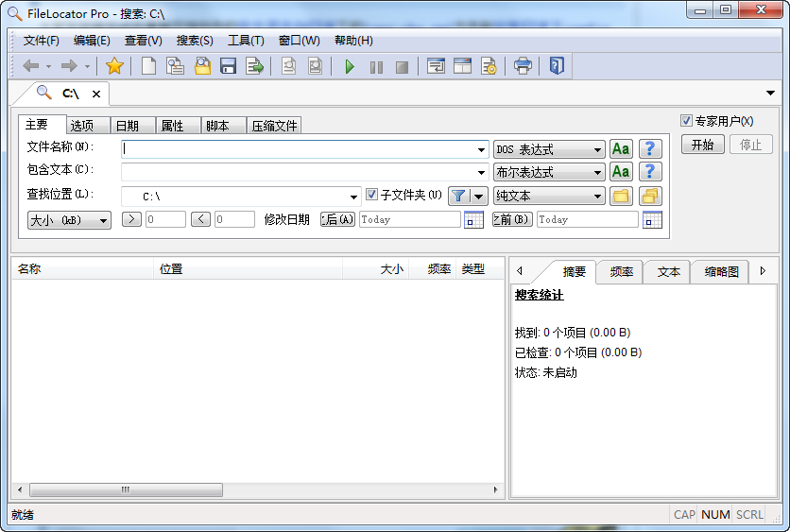Open help question mark for file name
Screen dimensions: 790x532
coord(650,149)
